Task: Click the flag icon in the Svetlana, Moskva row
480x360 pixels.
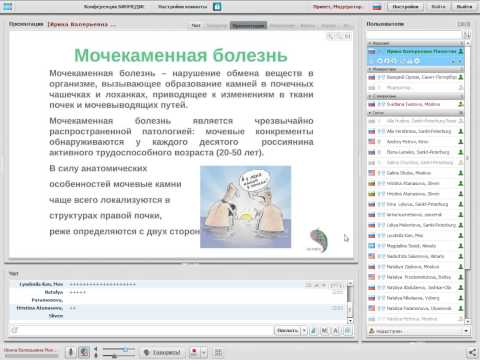Action: point(372,104)
